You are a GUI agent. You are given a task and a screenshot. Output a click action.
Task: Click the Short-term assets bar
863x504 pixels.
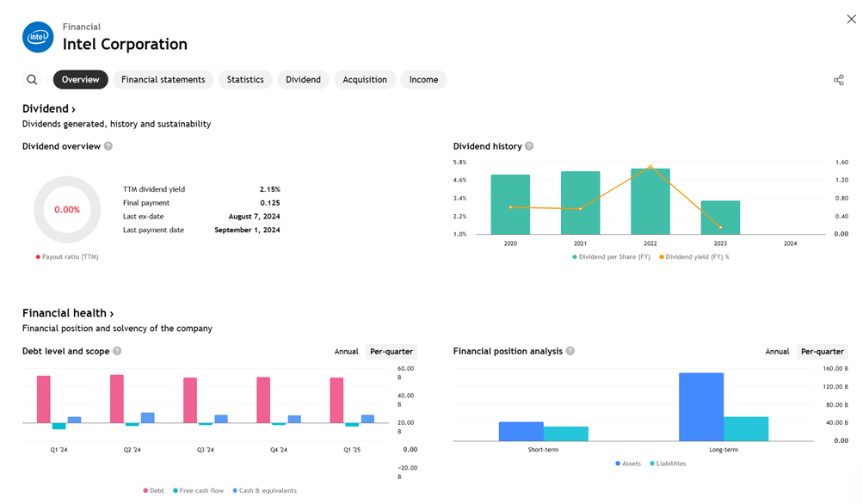click(521, 432)
